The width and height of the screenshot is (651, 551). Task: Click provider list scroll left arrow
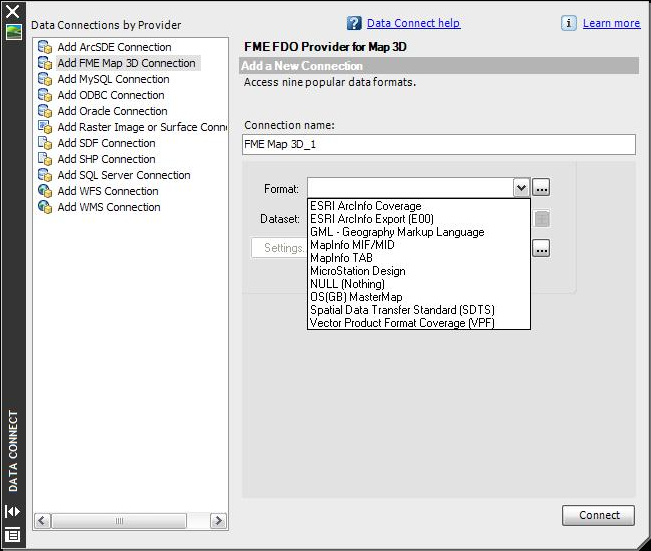(x=42, y=521)
